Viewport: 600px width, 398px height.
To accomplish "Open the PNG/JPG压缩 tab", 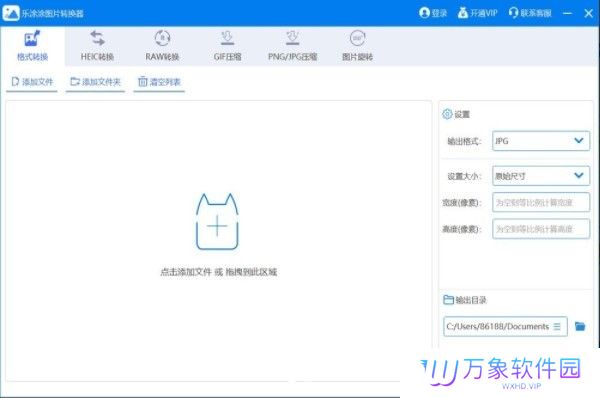I will (292, 46).
